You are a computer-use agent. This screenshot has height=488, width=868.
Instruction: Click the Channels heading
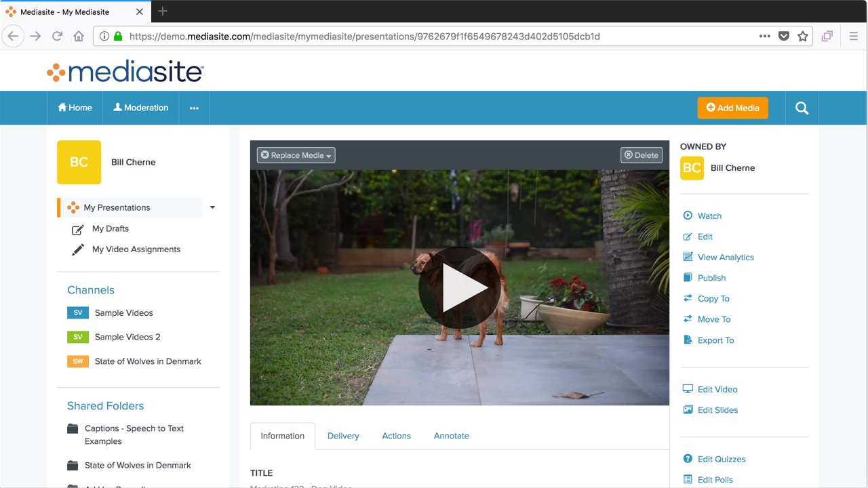[x=91, y=290]
